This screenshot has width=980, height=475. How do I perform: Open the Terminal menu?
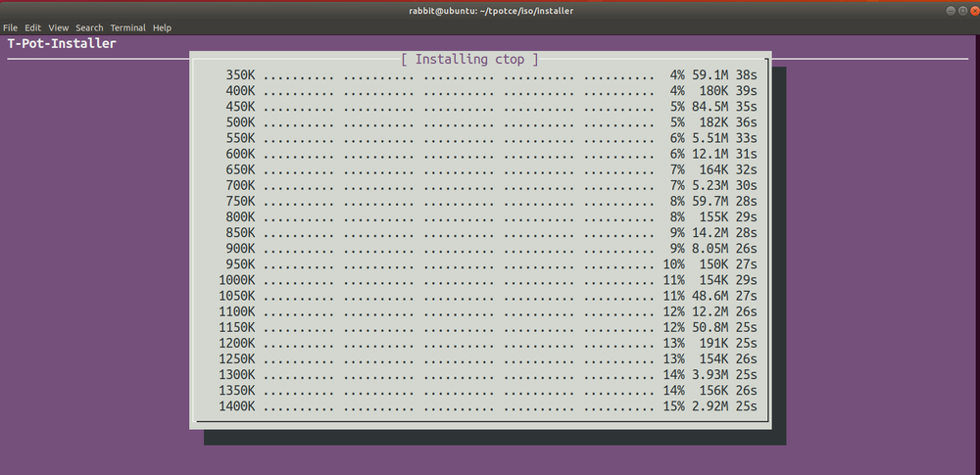128,27
